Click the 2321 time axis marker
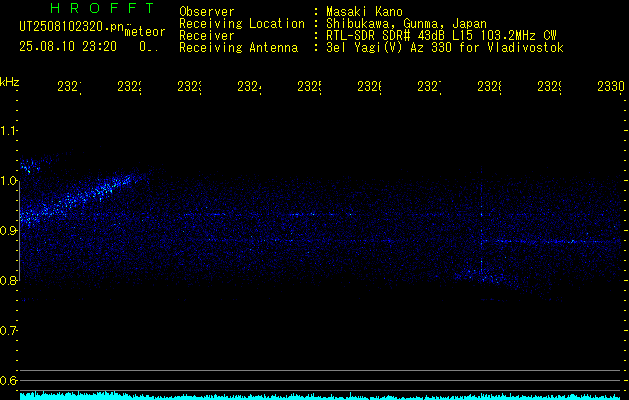The image size is (629, 400). pyautogui.click(x=69, y=86)
